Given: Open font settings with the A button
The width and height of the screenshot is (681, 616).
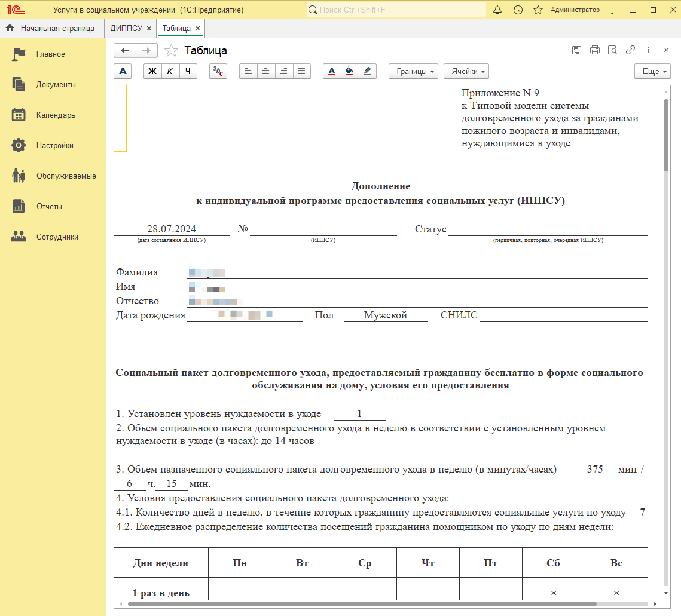Looking at the screenshot, I should (123, 71).
